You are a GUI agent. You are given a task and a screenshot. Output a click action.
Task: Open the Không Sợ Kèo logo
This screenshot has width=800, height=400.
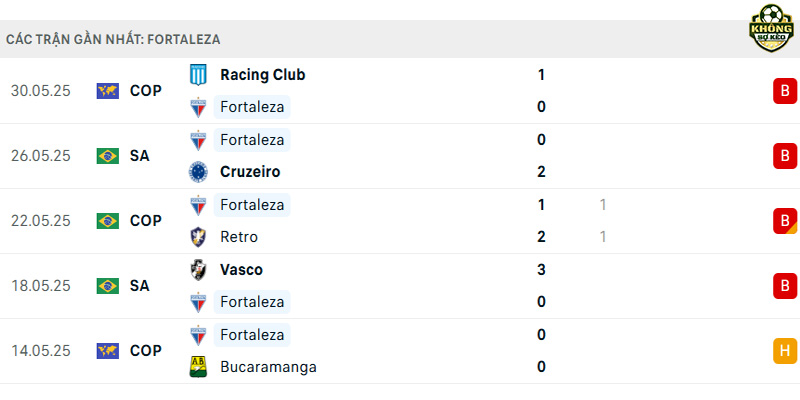point(771,28)
